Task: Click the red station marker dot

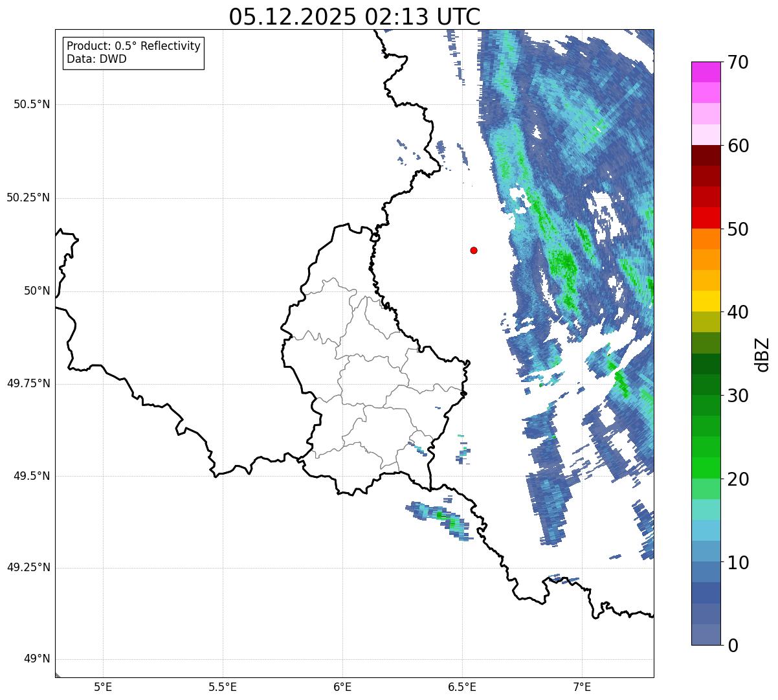Action: tap(474, 250)
